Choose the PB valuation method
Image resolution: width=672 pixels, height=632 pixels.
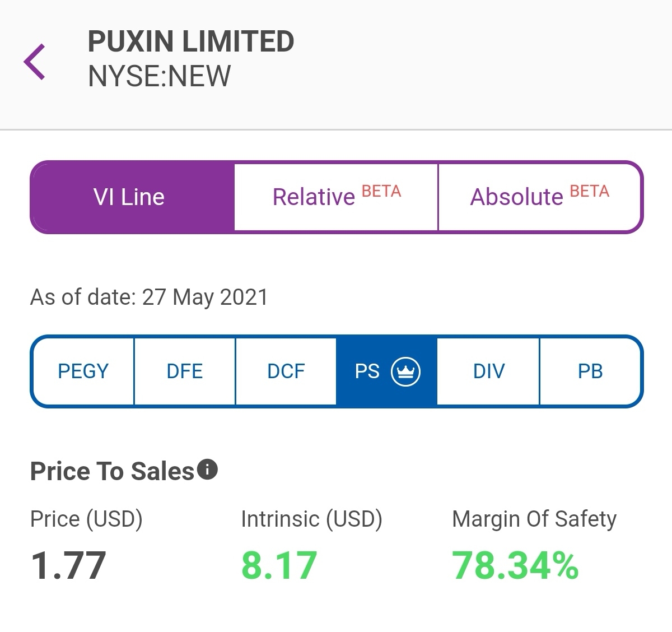pyautogui.click(x=590, y=371)
